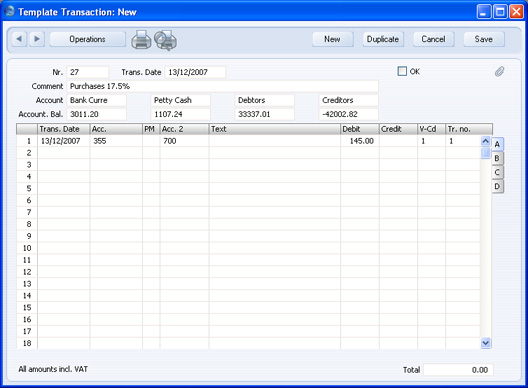
Task: Switch to flip tab B
Action: coord(497,158)
